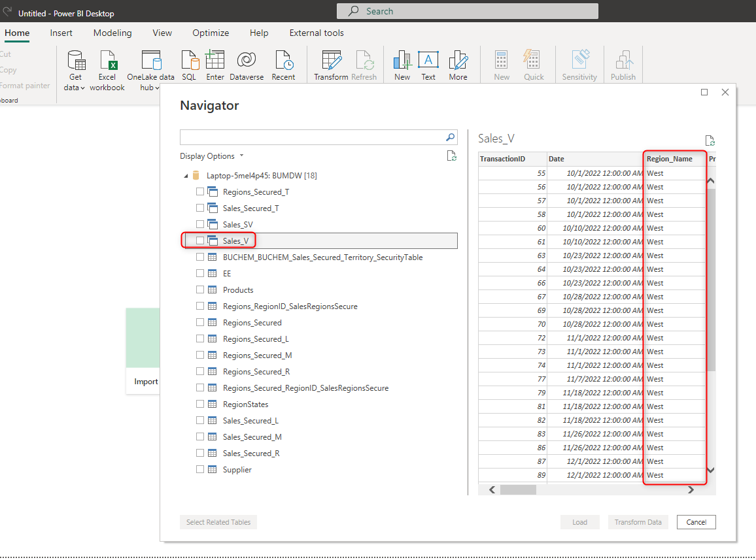Launch Transform data editor

(x=331, y=65)
